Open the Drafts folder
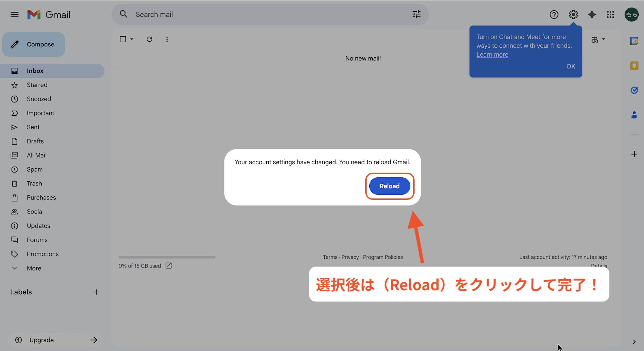 pyautogui.click(x=35, y=141)
